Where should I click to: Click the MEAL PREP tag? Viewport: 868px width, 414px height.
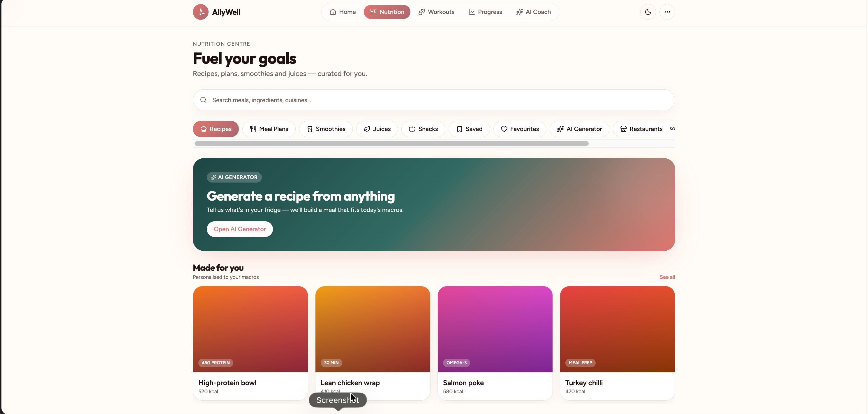(580, 363)
